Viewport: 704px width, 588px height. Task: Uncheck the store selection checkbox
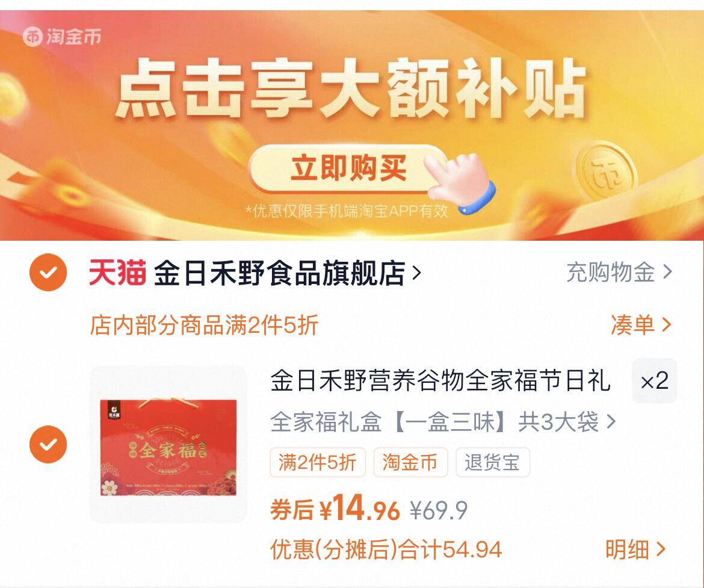(48, 272)
